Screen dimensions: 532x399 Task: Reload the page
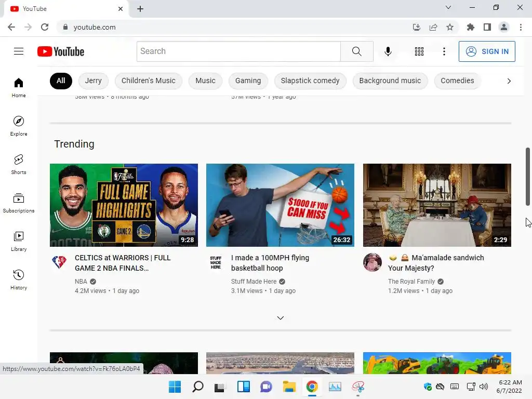(45, 27)
